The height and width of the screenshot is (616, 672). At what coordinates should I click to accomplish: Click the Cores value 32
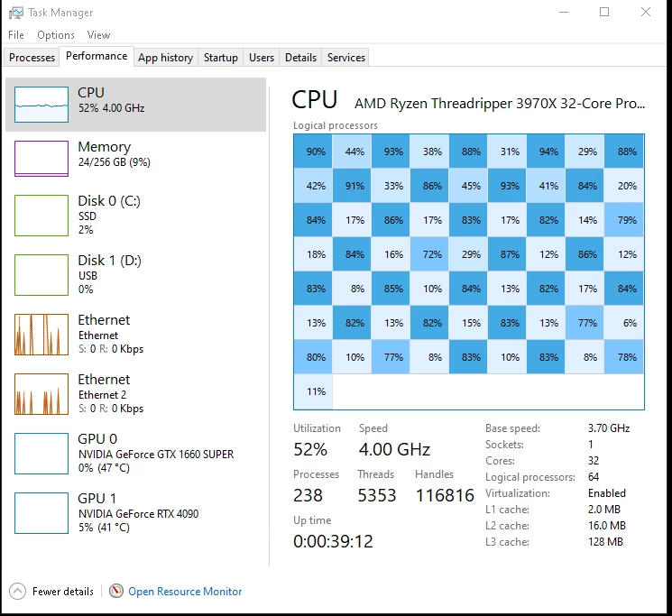(x=594, y=461)
